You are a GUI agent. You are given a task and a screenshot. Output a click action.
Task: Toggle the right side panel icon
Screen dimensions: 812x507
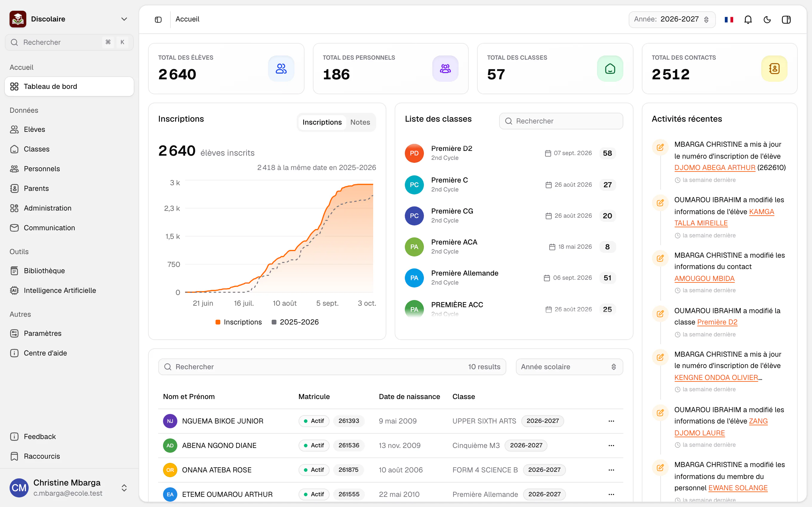(x=786, y=19)
